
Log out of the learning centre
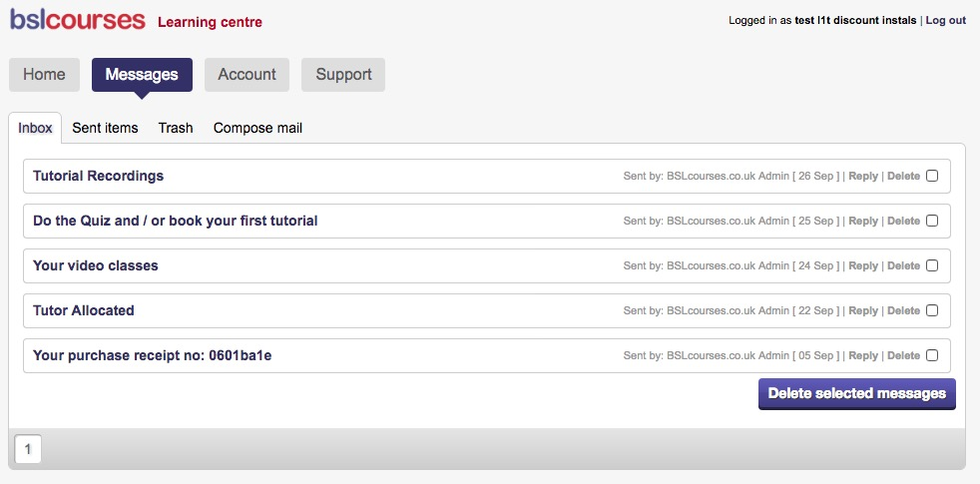point(945,20)
